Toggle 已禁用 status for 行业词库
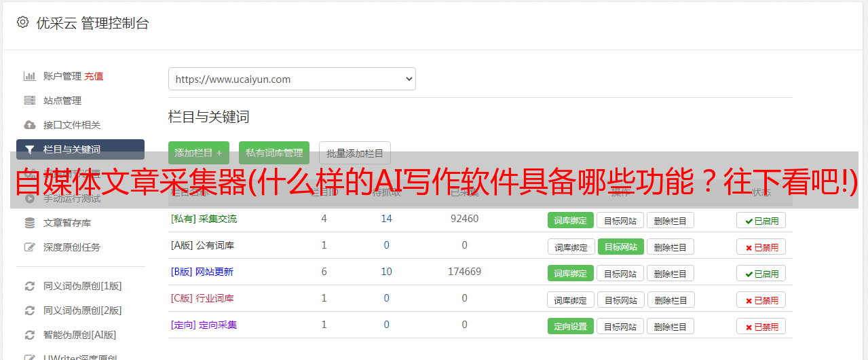The image size is (868, 360). coord(761,300)
